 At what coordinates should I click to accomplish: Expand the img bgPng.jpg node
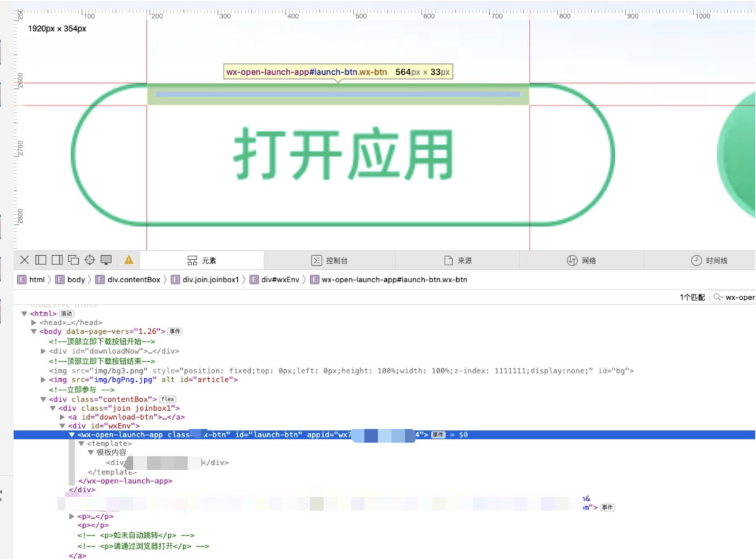[44, 379]
